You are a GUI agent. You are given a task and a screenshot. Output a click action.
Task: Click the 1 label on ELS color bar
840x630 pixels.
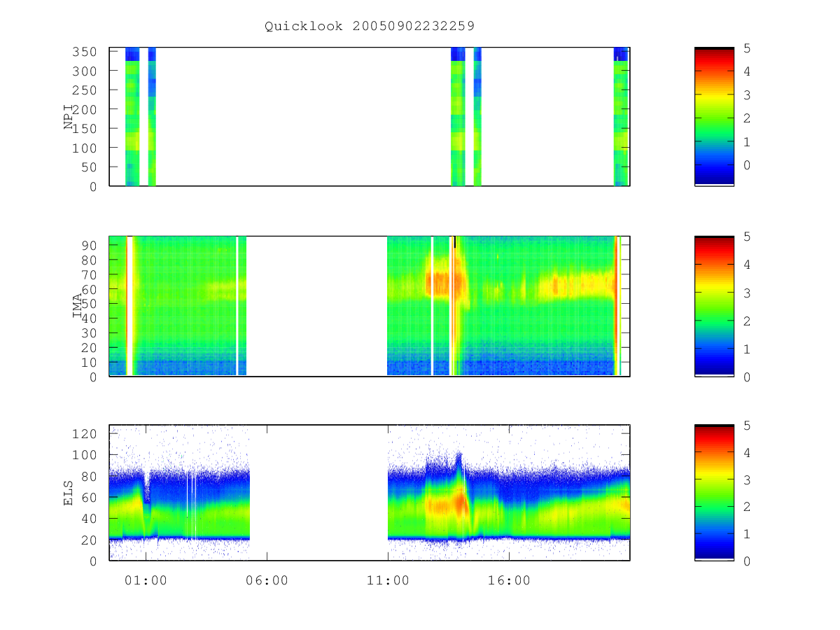click(748, 533)
